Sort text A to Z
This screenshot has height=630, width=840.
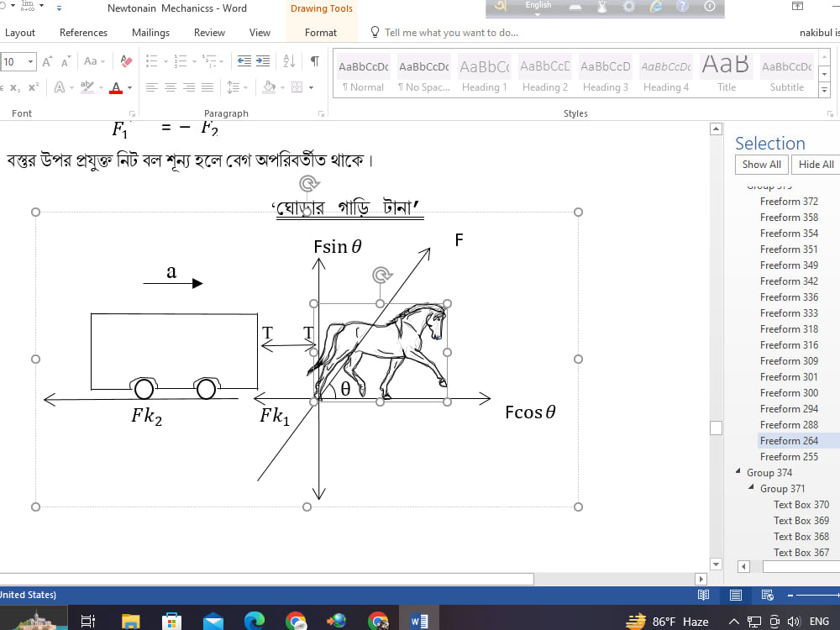(x=289, y=61)
